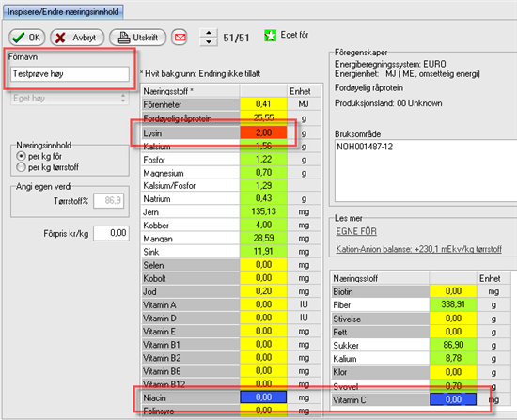The width and height of the screenshot is (517, 420).
Task: Step to next record with down arrow
Action: [x=209, y=42]
